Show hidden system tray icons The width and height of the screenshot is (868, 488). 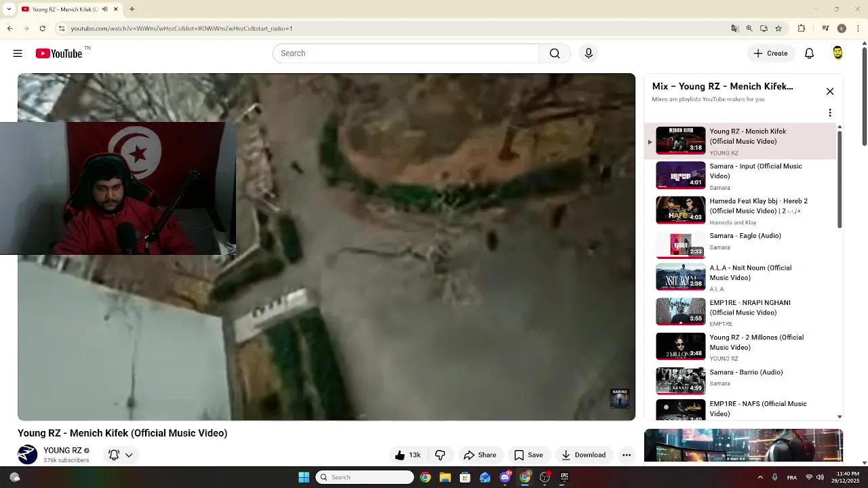tap(760, 477)
